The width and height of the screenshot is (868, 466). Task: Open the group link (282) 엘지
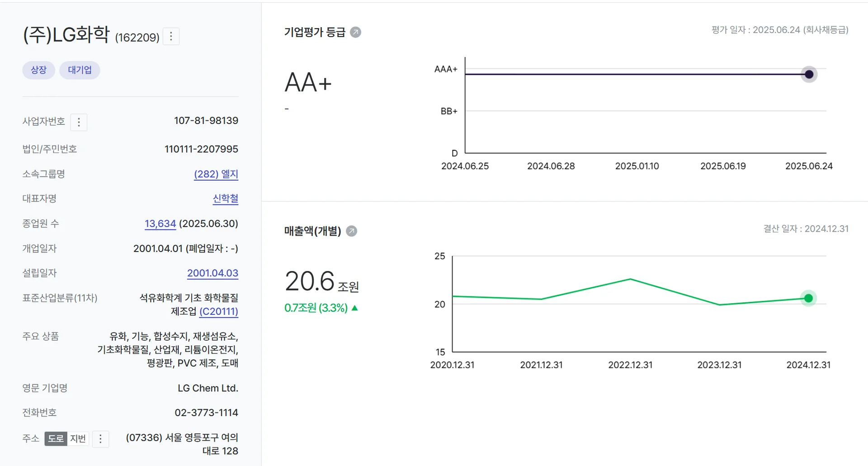[216, 174]
